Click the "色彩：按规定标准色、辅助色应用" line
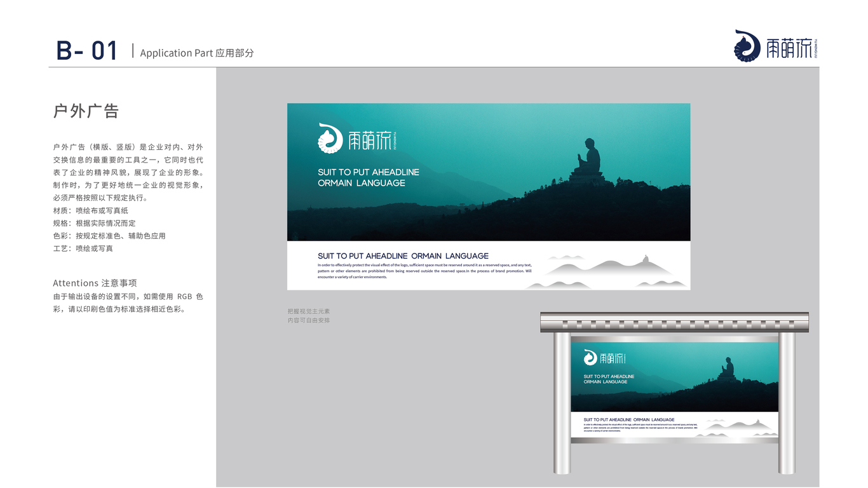The image size is (868, 488). (x=109, y=236)
